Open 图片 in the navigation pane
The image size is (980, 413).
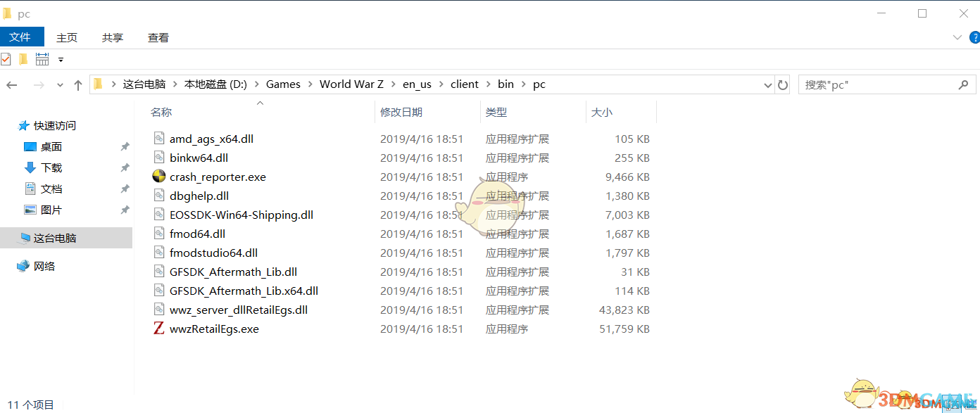51,210
